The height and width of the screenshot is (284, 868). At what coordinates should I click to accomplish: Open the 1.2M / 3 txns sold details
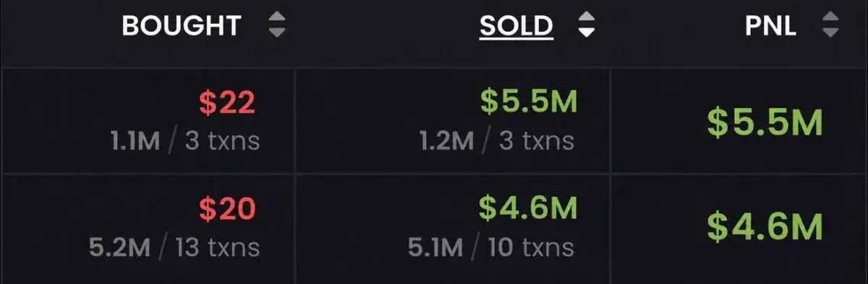point(497,141)
